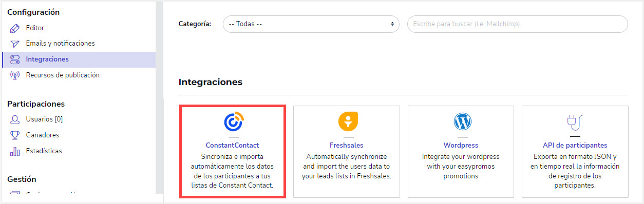Click the Editor pencil icon in sidebar
644x204 pixels.
click(x=15, y=28)
